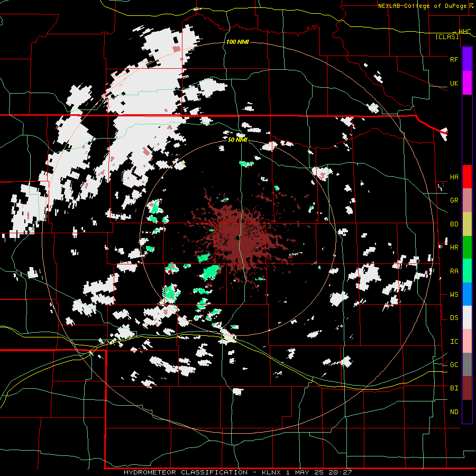Click the 'WS' legend label
Viewport: 476px width, 476px height.
pos(454,295)
